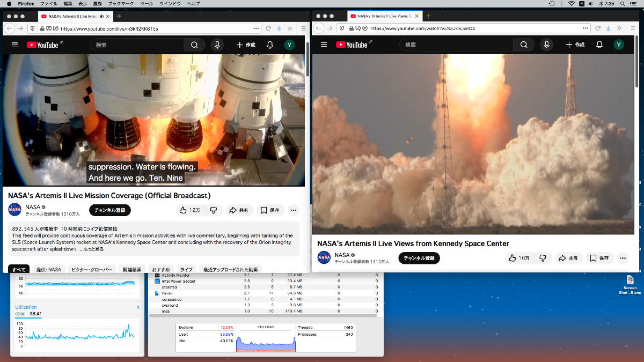This screenshot has width=644, height=362.
Task: Go back in right Firefox window
Action: 319,28
